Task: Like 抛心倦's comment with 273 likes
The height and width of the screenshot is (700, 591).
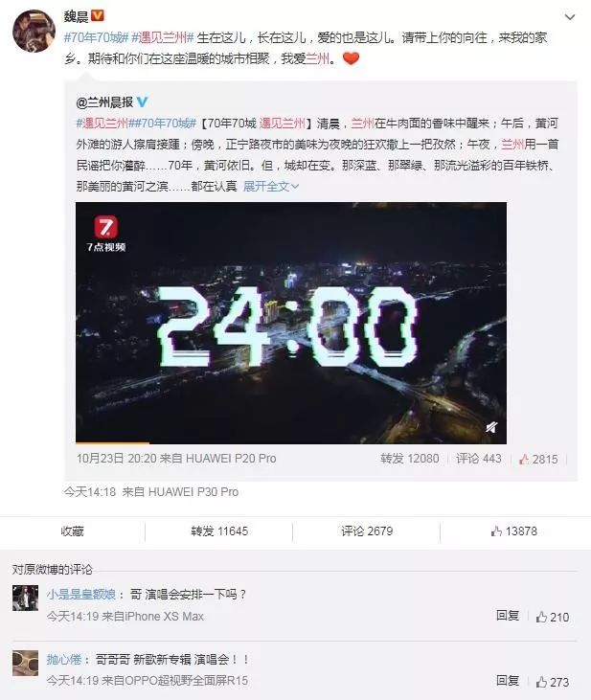Action: (553, 682)
